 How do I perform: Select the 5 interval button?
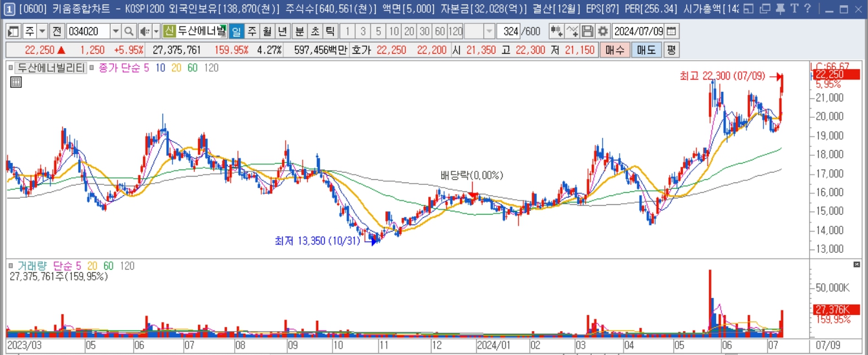[x=378, y=32]
